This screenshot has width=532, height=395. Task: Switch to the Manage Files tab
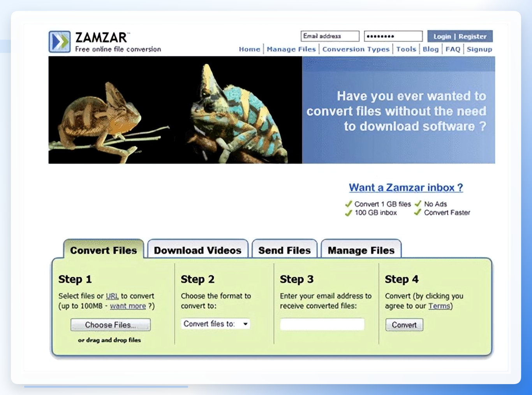click(361, 250)
